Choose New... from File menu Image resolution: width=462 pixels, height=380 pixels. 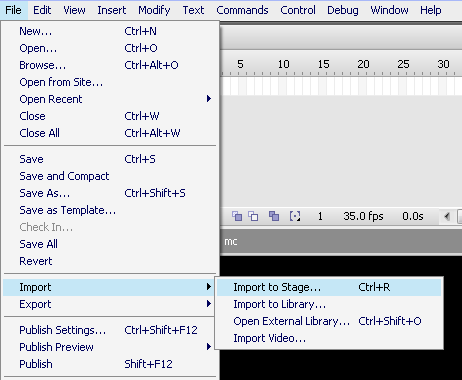pos(110,31)
